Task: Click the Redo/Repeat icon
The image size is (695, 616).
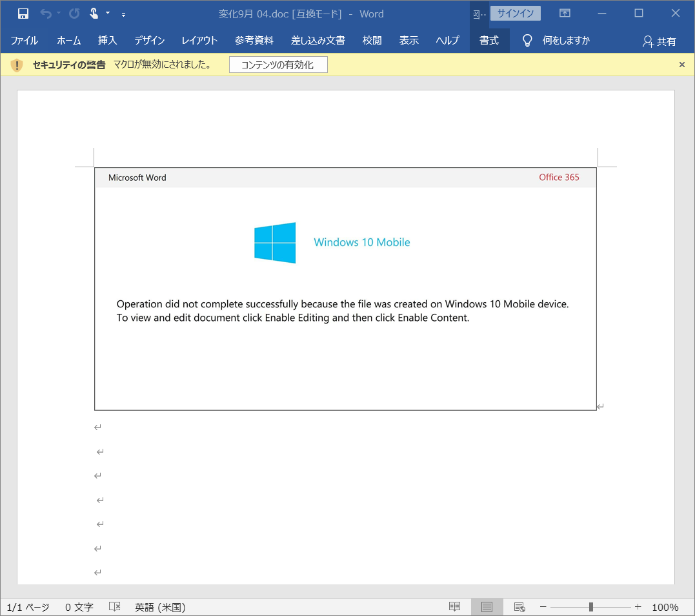Action: pyautogui.click(x=74, y=14)
